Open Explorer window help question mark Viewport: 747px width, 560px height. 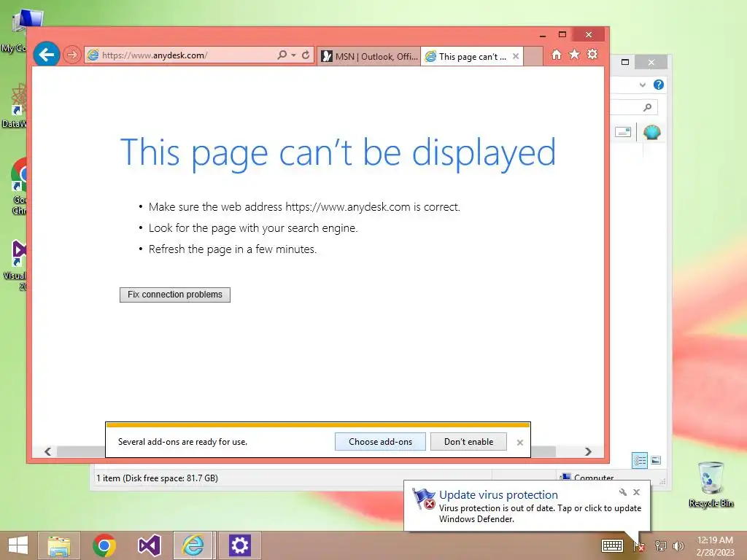pos(659,85)
